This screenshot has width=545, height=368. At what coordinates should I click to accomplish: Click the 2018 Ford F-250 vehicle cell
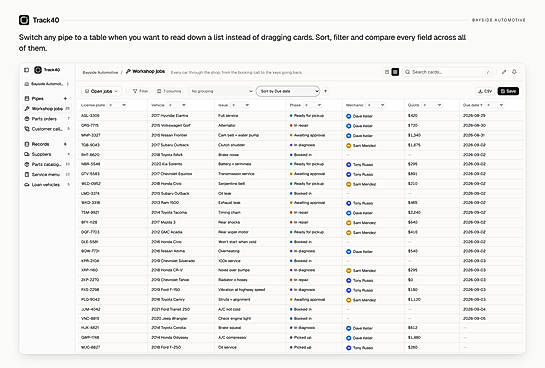pos(166,347)
